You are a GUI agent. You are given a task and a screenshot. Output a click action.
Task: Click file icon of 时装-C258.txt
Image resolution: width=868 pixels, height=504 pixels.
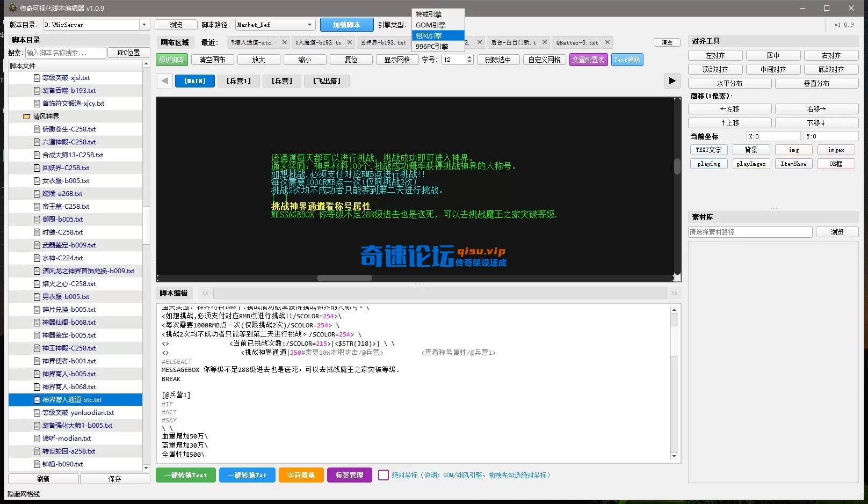pyautogui.click(x=37, y=232)
